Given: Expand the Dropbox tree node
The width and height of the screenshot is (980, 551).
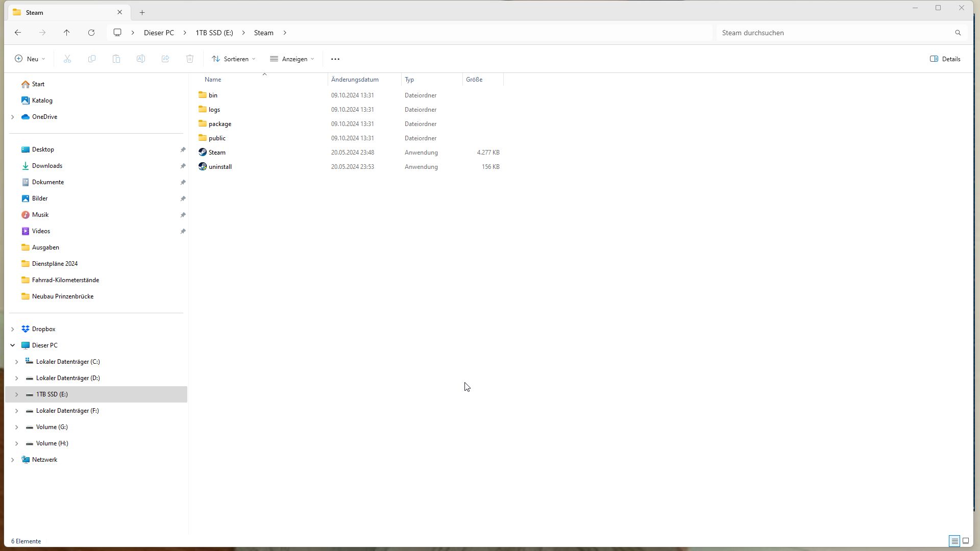Looking at the screenshot, I should tap(13, 329).
